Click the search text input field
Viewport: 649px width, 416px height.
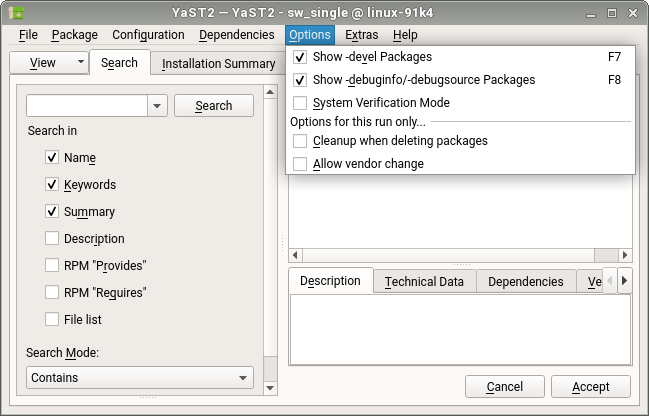point(87,106)
